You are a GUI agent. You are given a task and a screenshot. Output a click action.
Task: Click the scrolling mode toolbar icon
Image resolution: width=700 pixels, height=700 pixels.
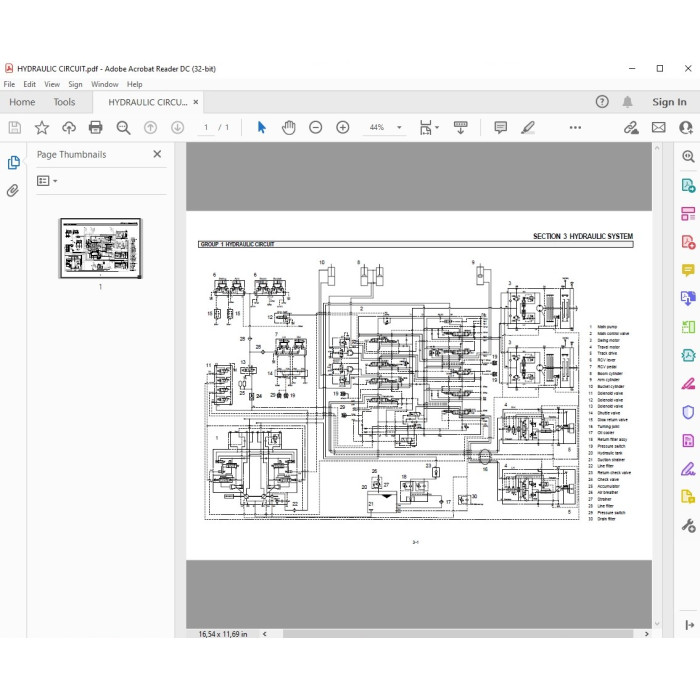coord(460,128)
